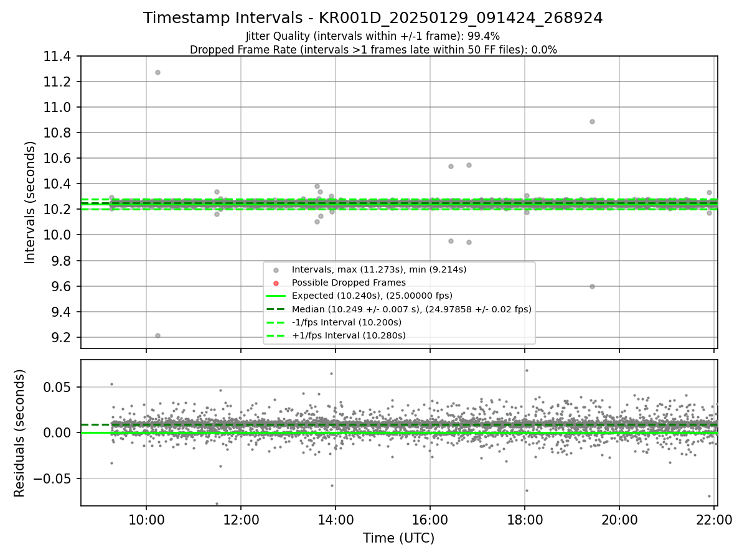Click the 10.8 y-axis tick label
The width and height of the screenshot is (747, 560).
[58, 133]
